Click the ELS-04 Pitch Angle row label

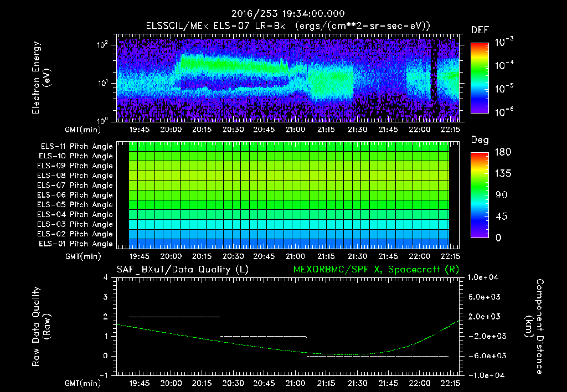[x=75, y=214]
